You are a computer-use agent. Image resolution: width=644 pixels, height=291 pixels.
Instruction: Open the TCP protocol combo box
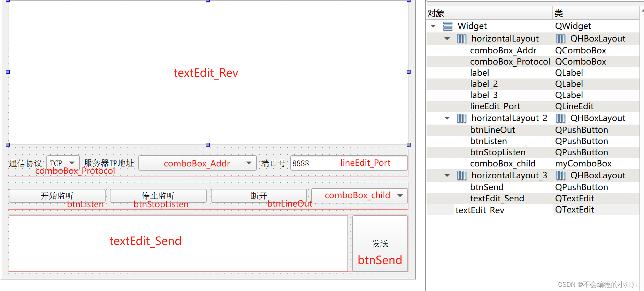click(x=63, y=163)
